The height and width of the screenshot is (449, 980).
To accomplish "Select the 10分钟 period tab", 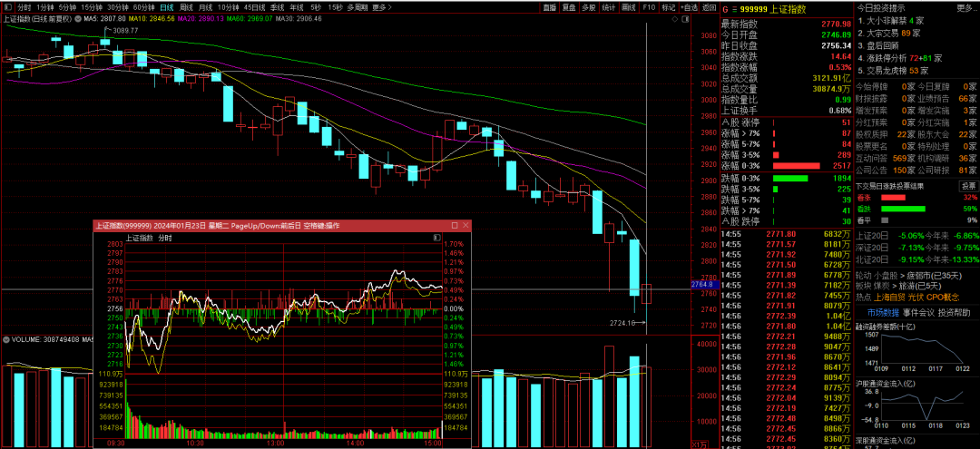I will pyautogui.click(x=229, y=7).
